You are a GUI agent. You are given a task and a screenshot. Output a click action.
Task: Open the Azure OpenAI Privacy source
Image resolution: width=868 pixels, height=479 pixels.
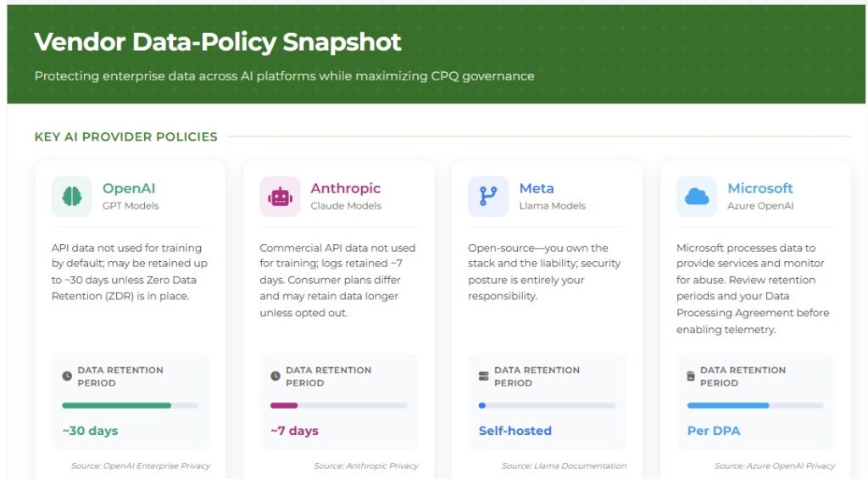click(x=775, y=465)
